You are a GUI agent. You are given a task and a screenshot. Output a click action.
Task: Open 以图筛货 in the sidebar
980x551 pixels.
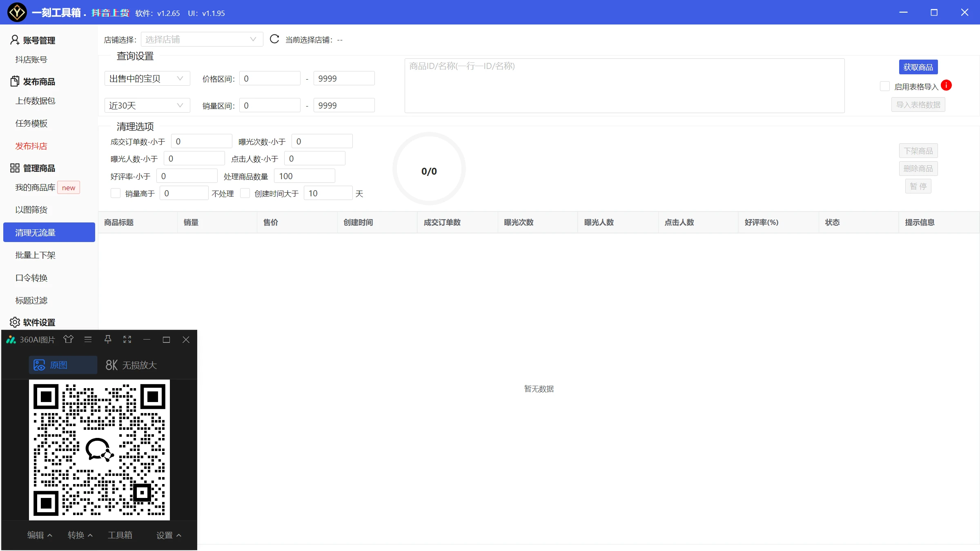[x=31, y=210]
